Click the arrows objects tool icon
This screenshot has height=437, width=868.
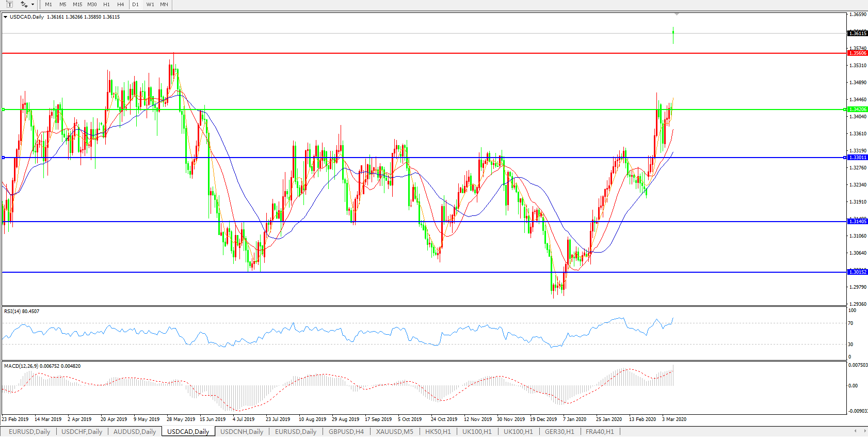(x=24, y=5)
